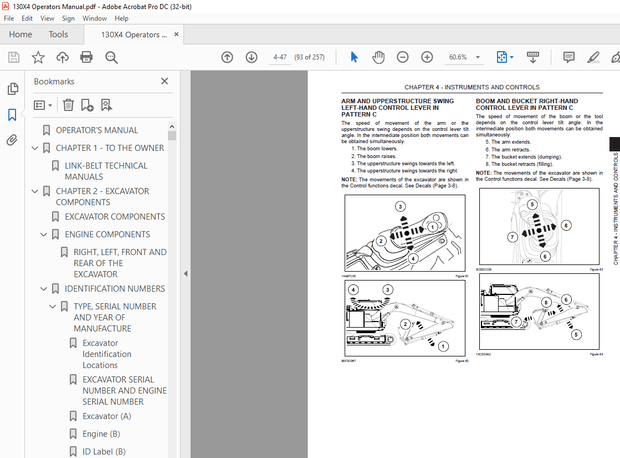Click the page number field showing 4-47
620x458 pixels.
[280, 57]
